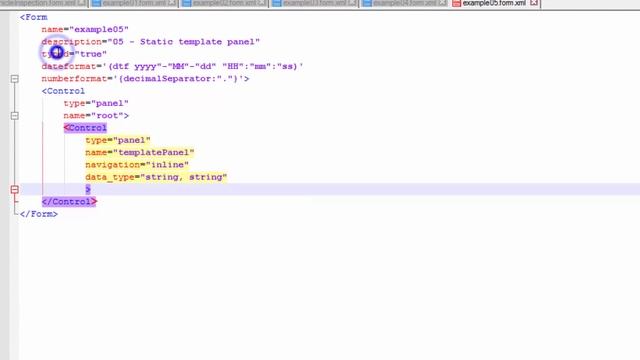The width and height of the screenshot is (640, 360).
Task: Open the inspection.form.xml tab
Action: coord(43,3)
